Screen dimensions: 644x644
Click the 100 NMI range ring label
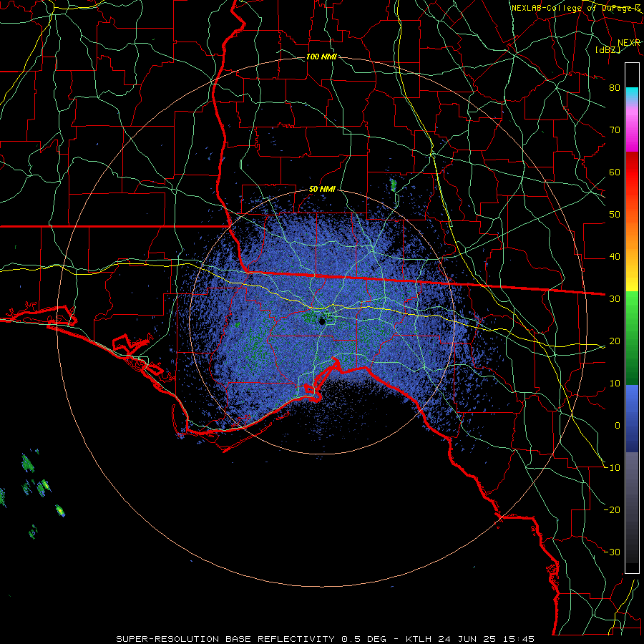321,57
